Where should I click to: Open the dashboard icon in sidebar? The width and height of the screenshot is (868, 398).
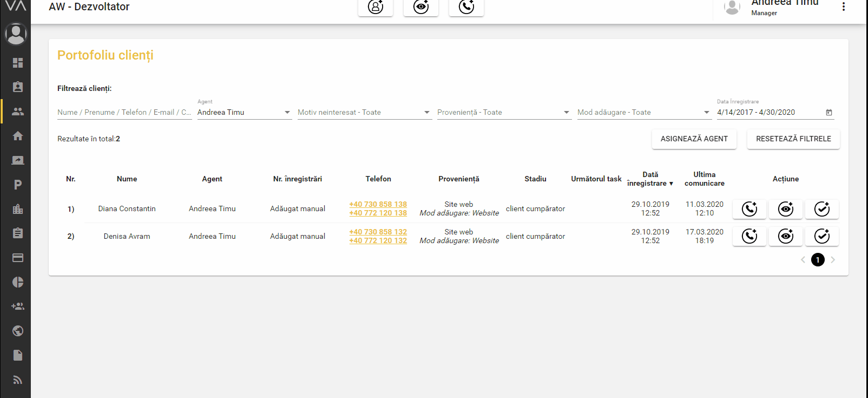(x=18, y=63)
